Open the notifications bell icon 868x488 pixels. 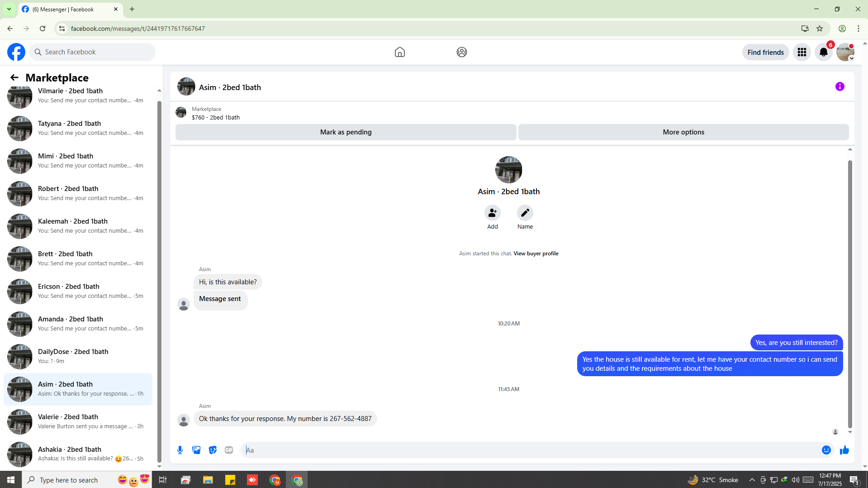(x=824, y=52)
